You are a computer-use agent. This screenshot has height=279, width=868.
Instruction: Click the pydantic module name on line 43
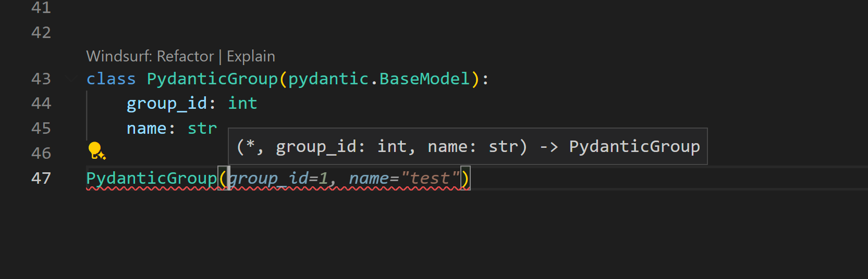tap(328, 79)
